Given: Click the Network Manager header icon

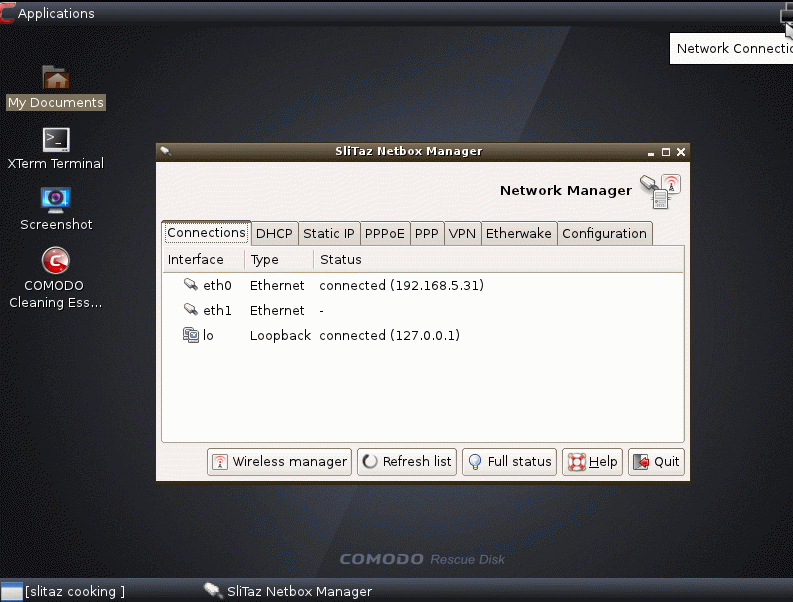Looking at the screenshot, I should 660,191.
